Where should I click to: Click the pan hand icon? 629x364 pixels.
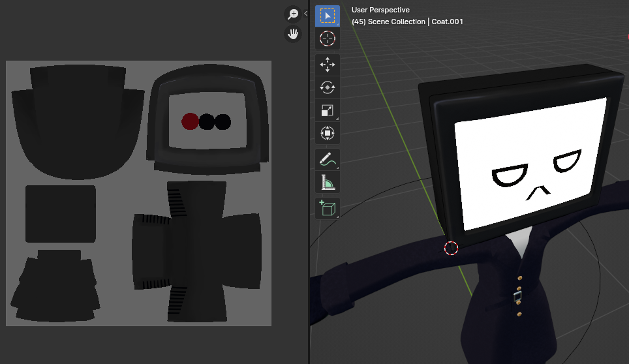pos(293,34)
